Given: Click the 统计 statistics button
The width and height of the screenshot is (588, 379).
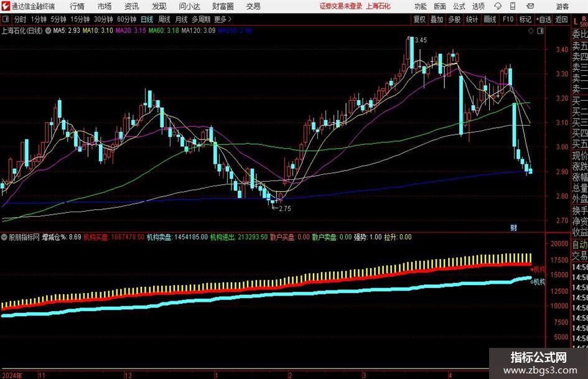Looking at the screenshot, I should pos(472,19).
